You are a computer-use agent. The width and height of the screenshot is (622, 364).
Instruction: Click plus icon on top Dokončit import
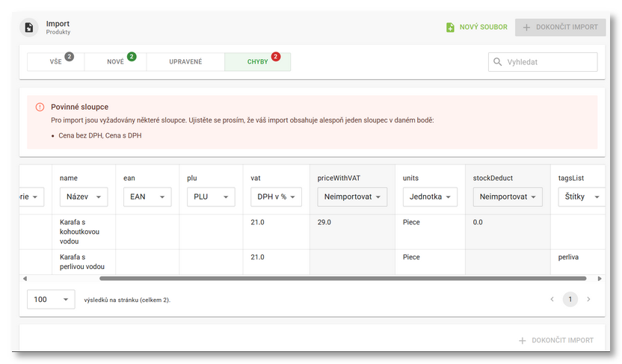(526, 28)
